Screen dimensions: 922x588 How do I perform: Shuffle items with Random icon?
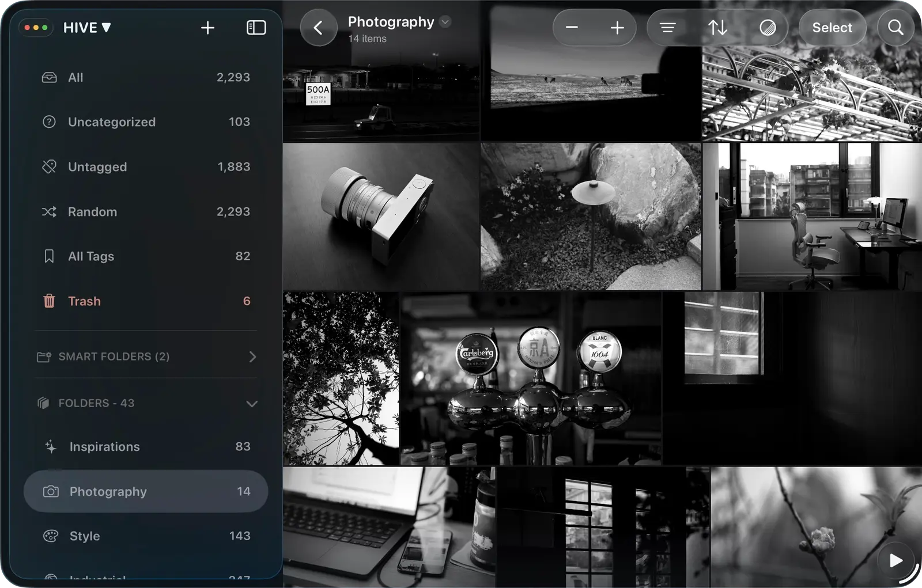(x=50, y=212)
